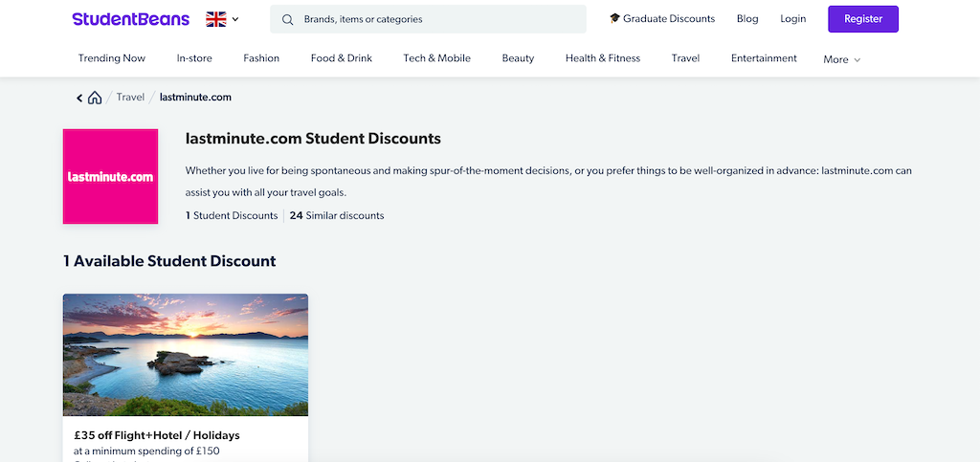Open £35 off Flight+Hotel / Holidays offer

pos(156,435)
